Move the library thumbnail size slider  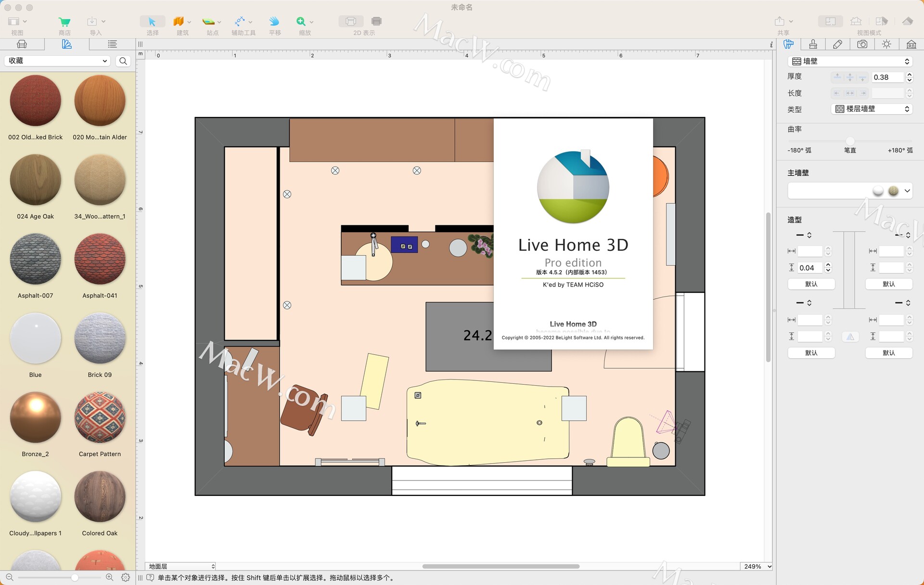(x=75, y=577)
